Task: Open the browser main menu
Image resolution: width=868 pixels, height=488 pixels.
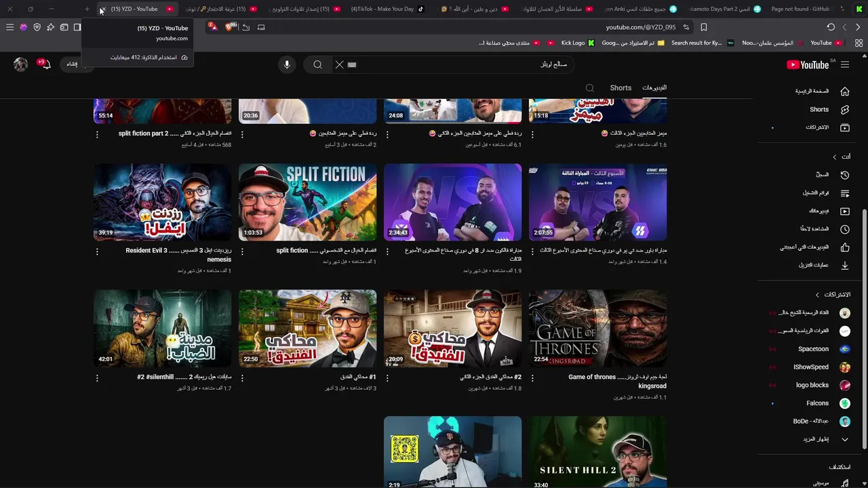Action: [x=9, y=27]
